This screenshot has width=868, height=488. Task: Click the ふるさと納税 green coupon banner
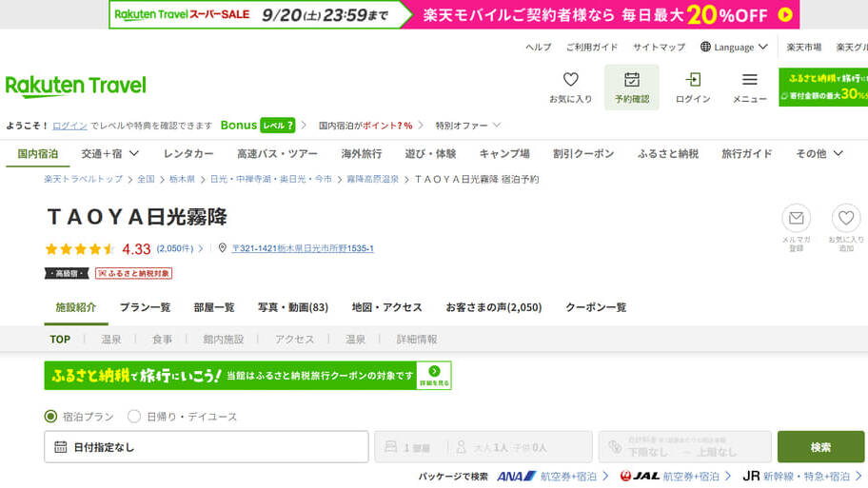[248, 376]
